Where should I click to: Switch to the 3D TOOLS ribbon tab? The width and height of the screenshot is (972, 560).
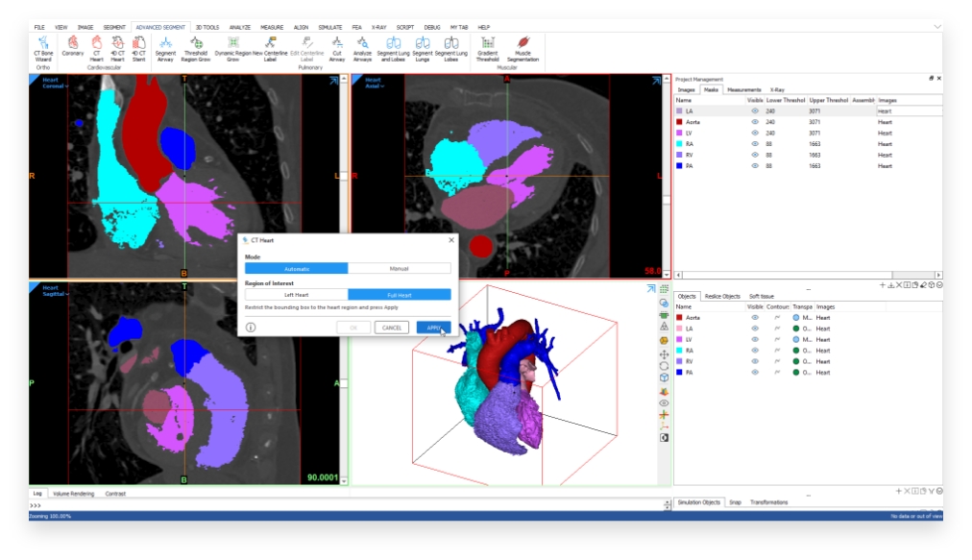(x=206, y=27)
